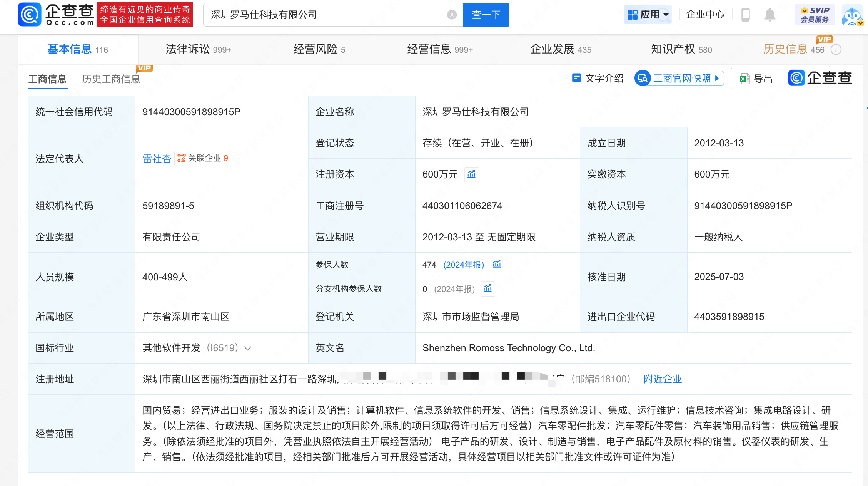This screenshot has width=868, height=486.
Task: Switch to the 经营风险 tab
Action: click(x=319, y=49)
